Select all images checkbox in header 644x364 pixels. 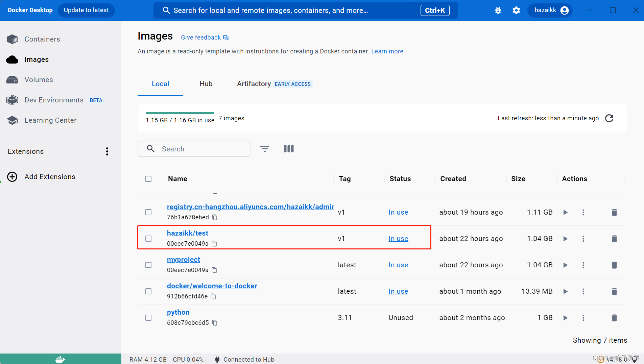(x=148, y=179)
